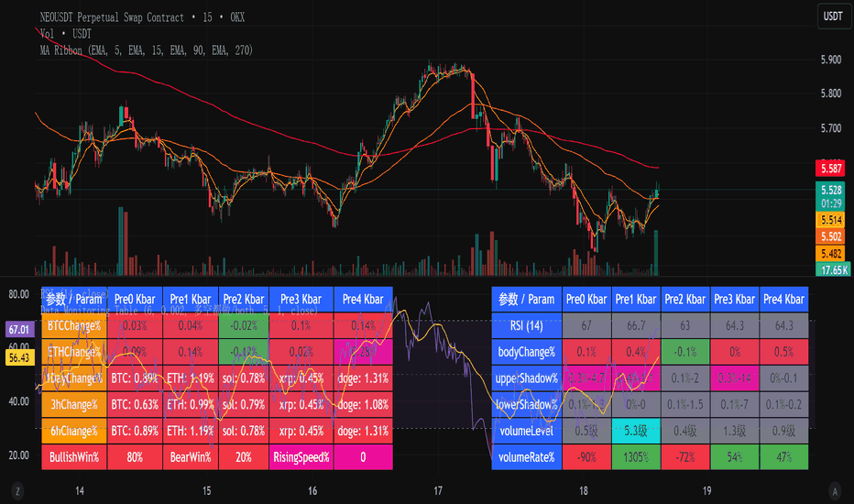Click the RSI (14) row label
Viewport: 854px width, 504px height.
coord(527,326)
